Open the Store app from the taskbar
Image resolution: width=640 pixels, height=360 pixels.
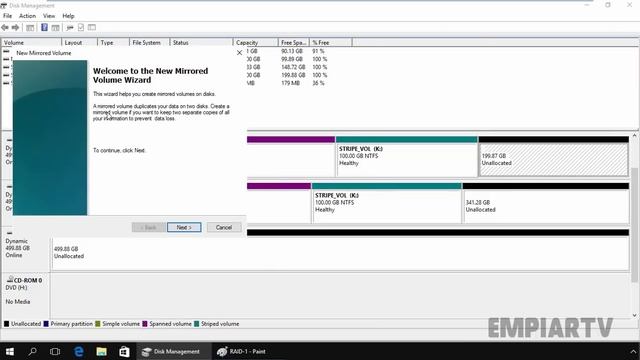pyautogui.click(x=124, y=351)
